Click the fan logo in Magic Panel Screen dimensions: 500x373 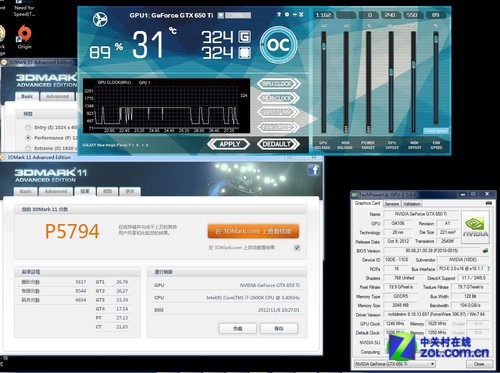point(100,19)
